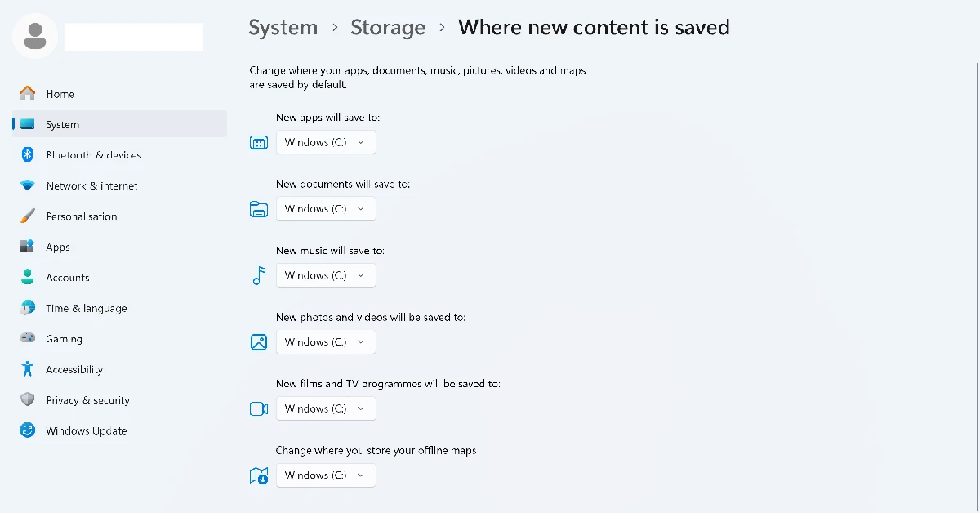Change the new music save drive dropdown

tap(326, 275)
